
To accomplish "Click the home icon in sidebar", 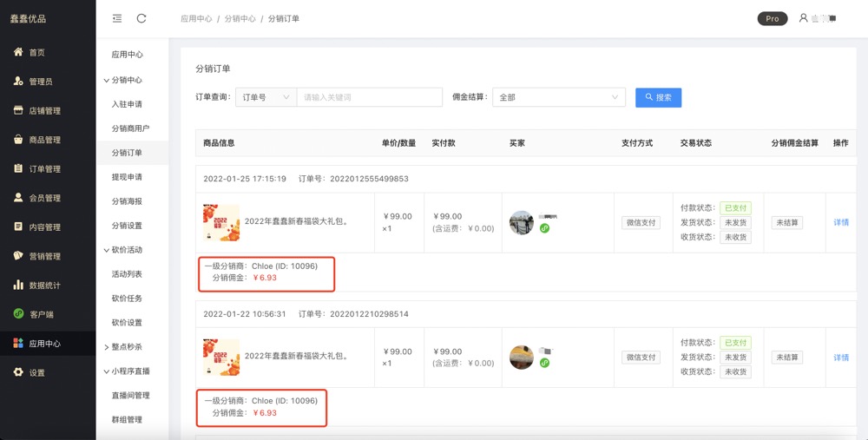I will click(x=18, y=53).
